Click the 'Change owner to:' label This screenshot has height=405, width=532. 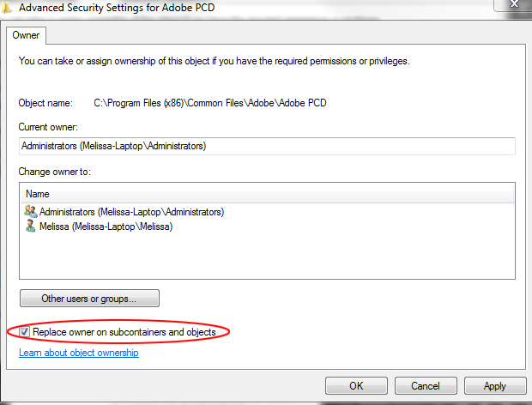coord(55,172)
